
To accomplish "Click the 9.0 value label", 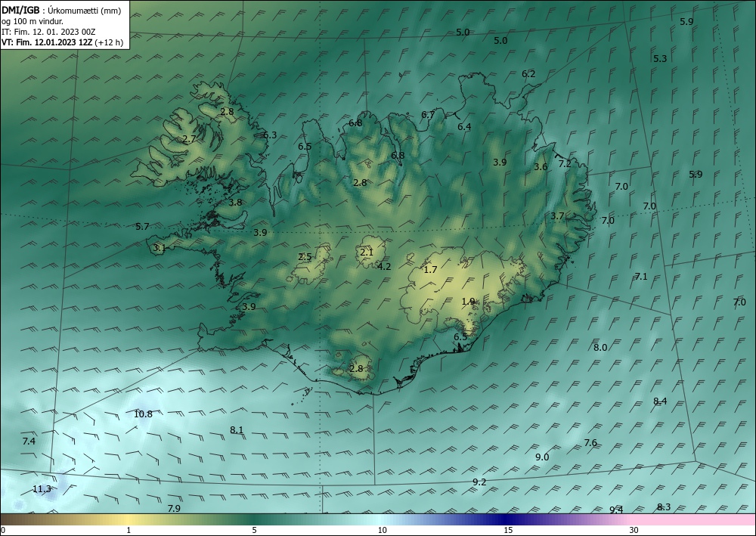I will tap(542, 457).
